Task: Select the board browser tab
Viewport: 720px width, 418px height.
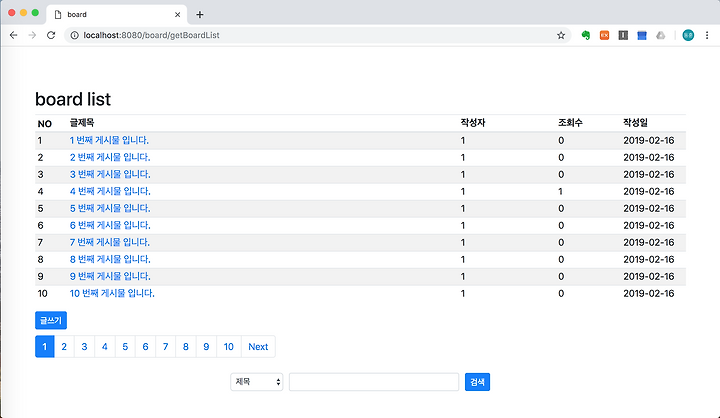Action: coord(116,15)
